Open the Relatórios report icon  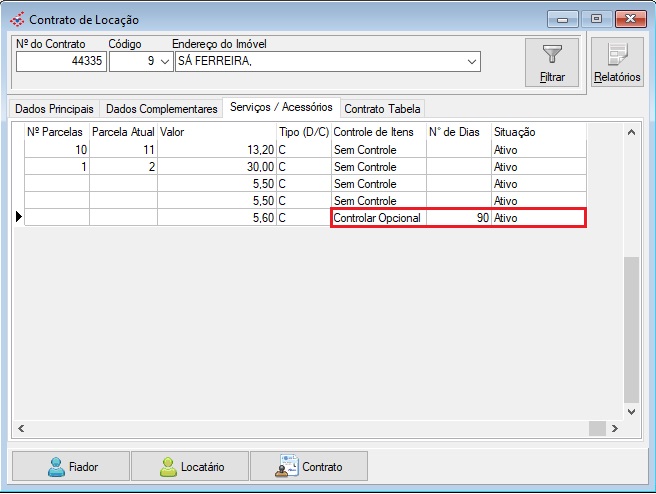click(x=616, y=56)
